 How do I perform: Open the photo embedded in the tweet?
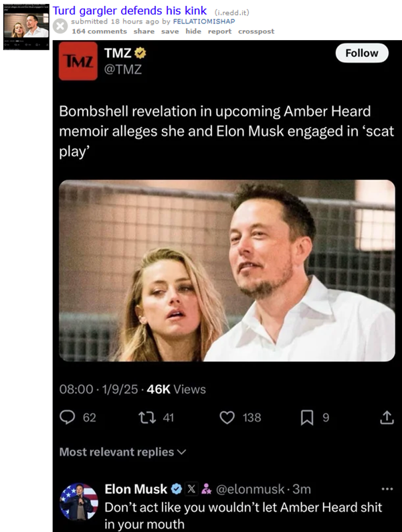(227, 270)
